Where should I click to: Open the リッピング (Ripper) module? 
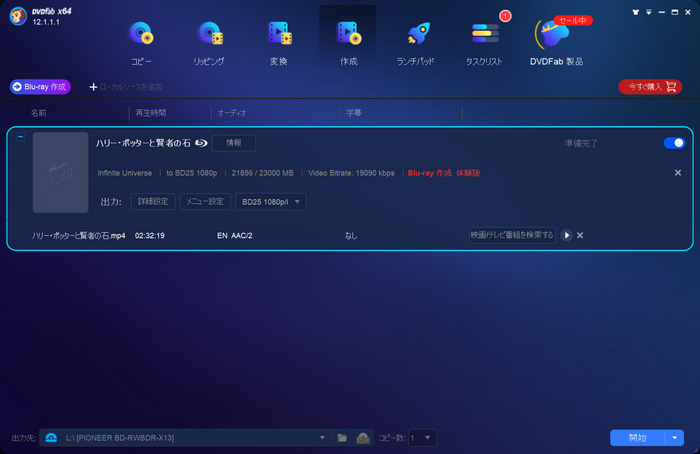tap(209, 43)
